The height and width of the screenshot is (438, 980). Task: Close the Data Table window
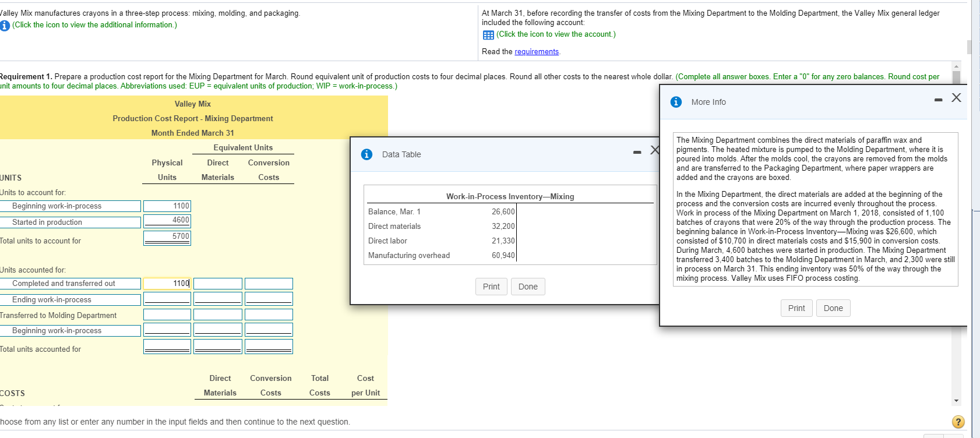click(655, 150)
